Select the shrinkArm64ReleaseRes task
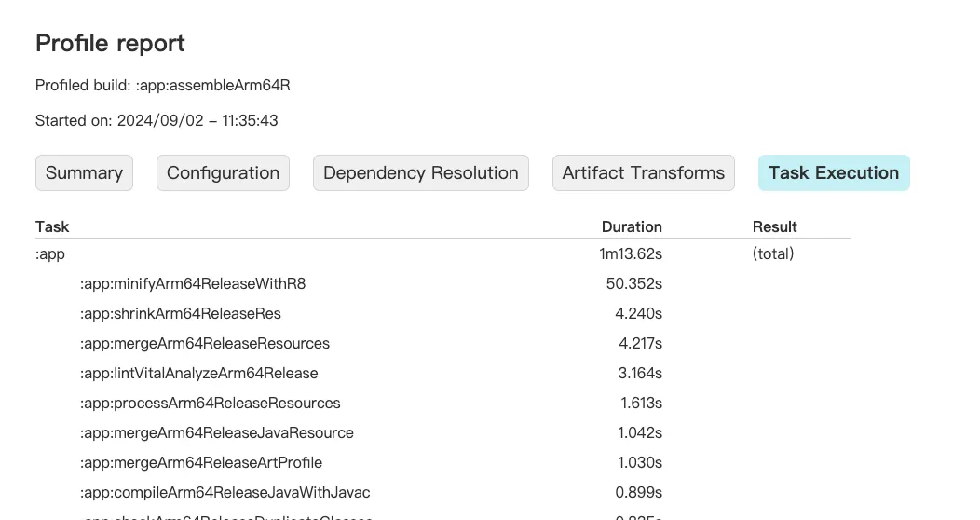 pyautogui.click(x=181, y=313)
